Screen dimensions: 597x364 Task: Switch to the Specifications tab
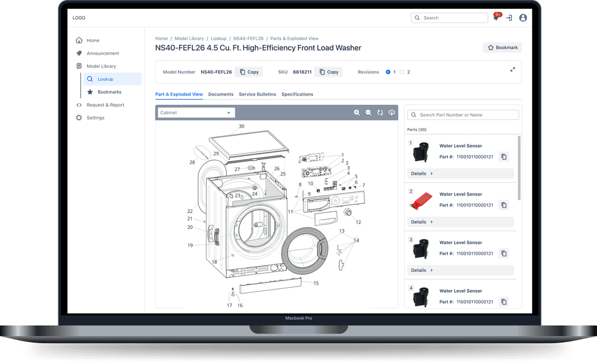[x=297, y=94]
